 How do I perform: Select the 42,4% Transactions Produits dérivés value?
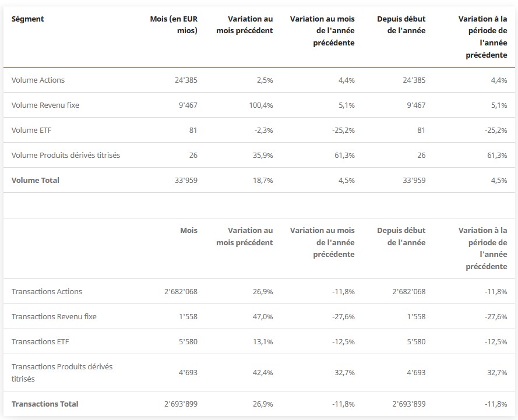262,372
